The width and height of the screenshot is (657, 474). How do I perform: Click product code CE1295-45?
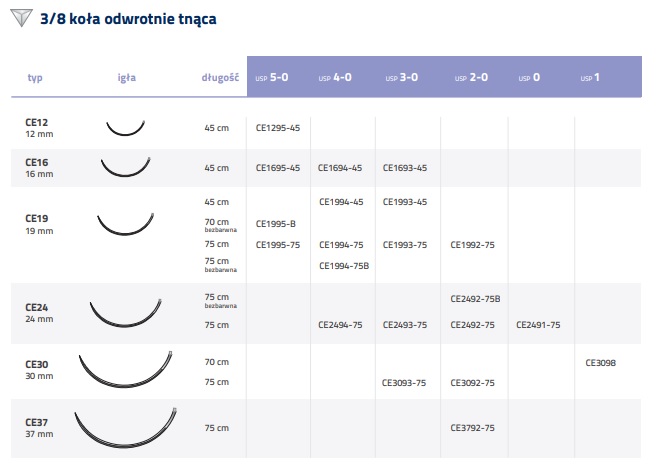(278, 128)
